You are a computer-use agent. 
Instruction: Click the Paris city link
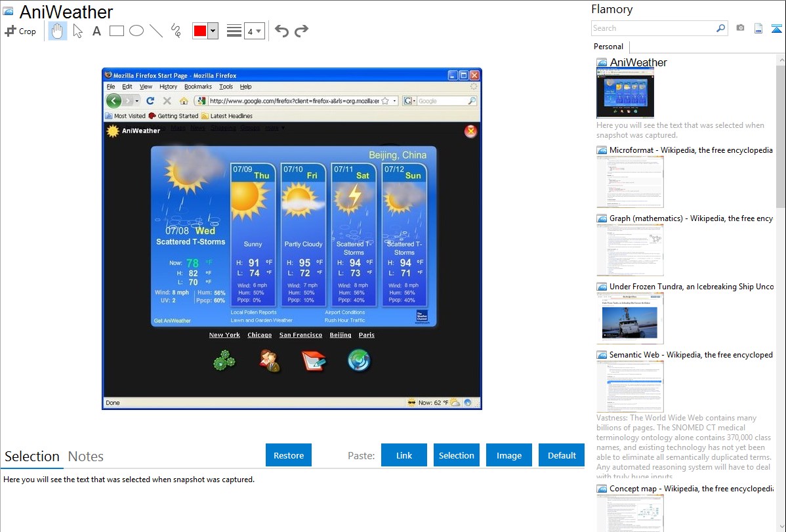(367, 335)
